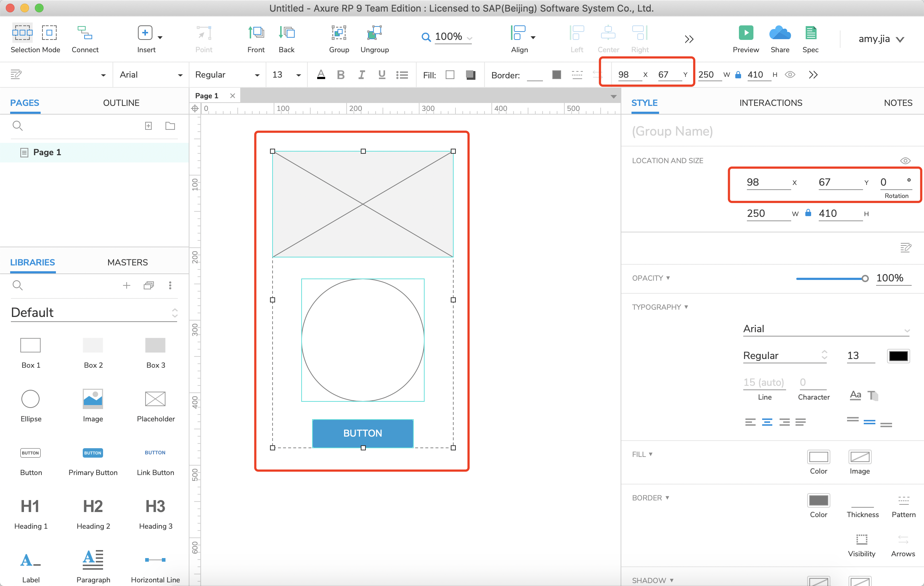Click the Ungroup toolbar icon
Image resolution: width=924 pixels, height=586 pixels.
374,34
